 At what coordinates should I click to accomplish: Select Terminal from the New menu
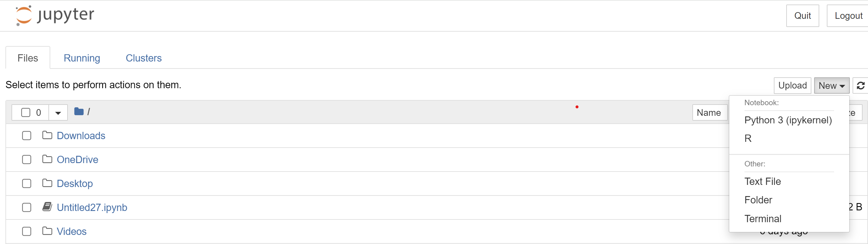[x=763, y=219]
